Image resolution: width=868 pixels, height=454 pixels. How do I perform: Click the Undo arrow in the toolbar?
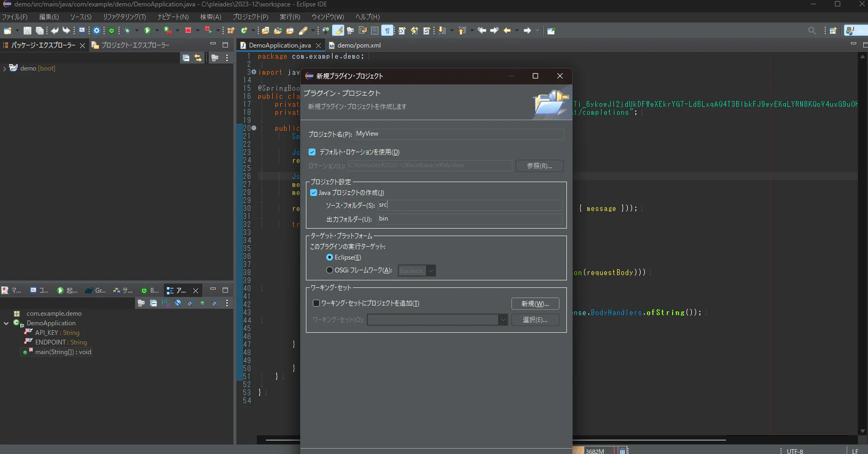tap(55, 30)
